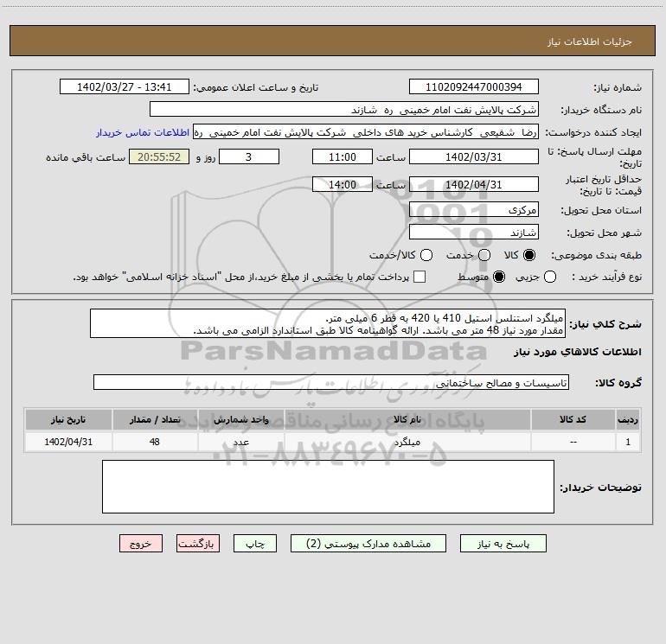Click the خروج exit button
This screenshot has height=644, width=666.
tap(141, 544)
